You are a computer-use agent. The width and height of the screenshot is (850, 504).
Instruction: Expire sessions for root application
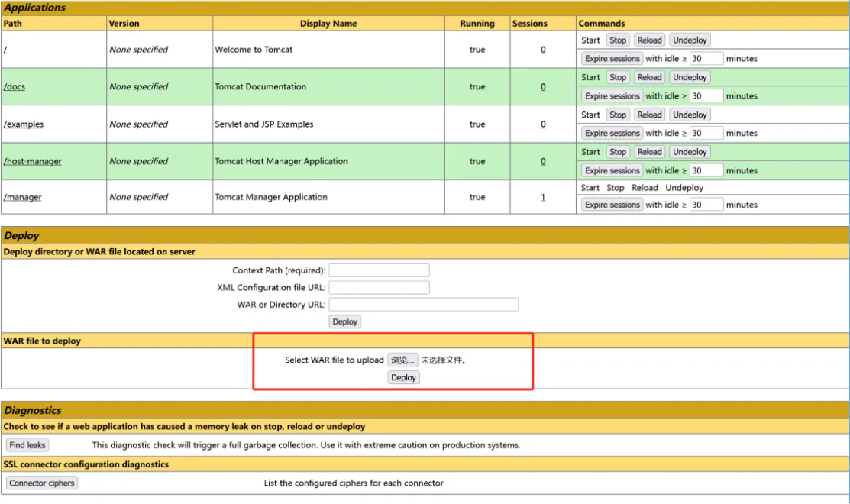tap(612, 59)
